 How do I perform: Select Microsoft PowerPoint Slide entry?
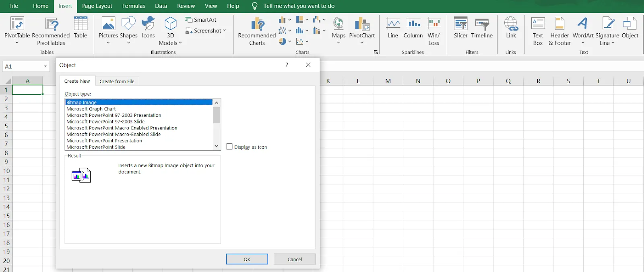coord(139,147)
